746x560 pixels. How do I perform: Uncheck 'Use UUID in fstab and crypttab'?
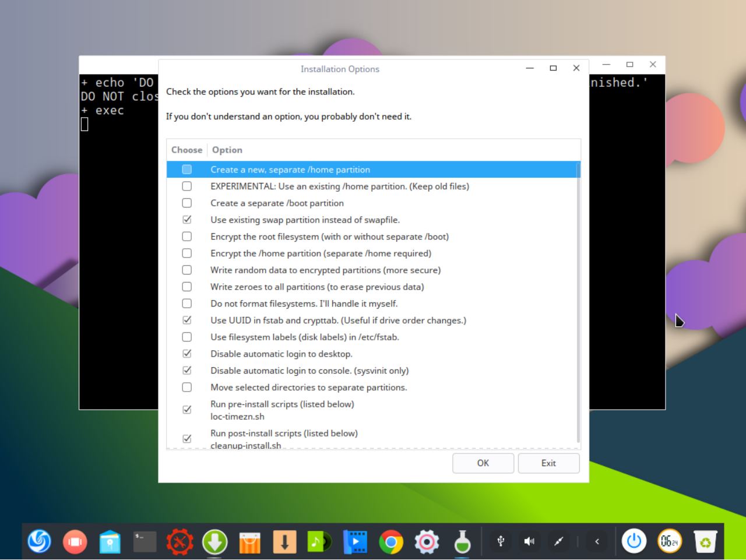[186, 320]
